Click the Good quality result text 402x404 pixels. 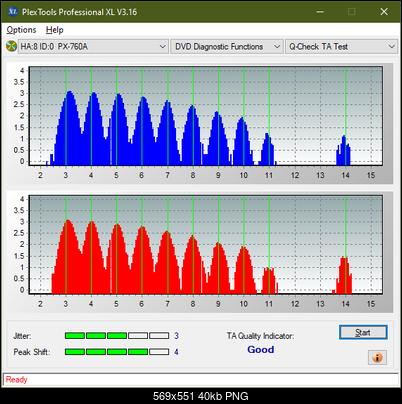261,349
